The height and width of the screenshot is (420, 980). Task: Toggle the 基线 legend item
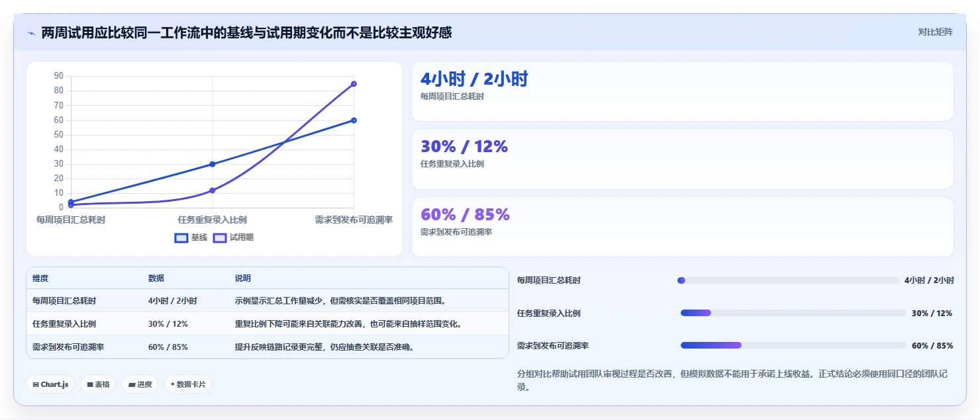coord(191,237)
